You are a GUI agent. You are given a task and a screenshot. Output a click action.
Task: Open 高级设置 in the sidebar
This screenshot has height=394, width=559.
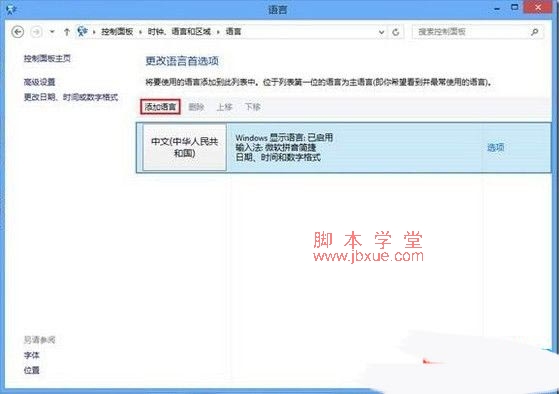pyautogui.click(x=39, y=82)
